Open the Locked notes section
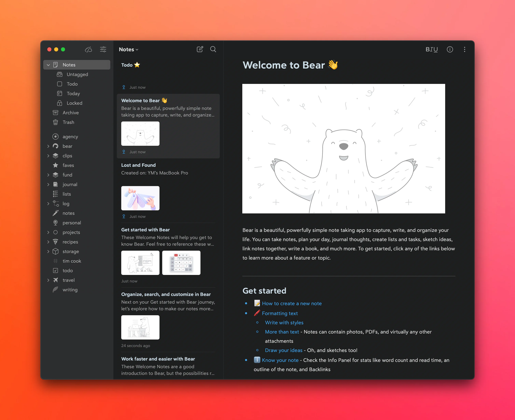Viewport: 515px width, 420px height. tap(74, 103)
